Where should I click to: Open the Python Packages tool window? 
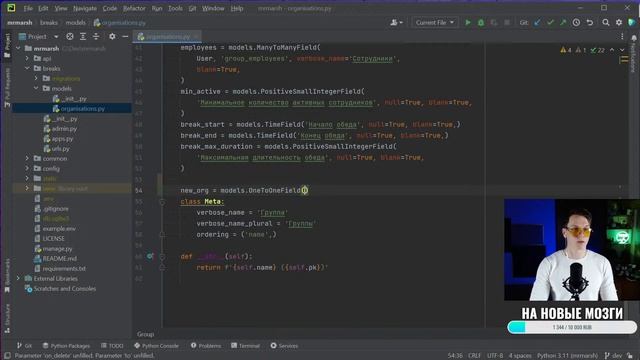coord(66,346)
